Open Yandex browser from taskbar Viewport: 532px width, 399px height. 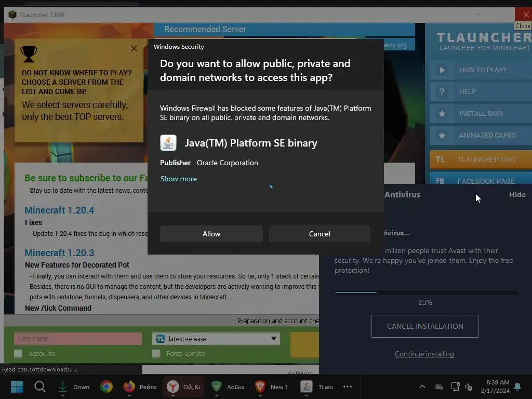point(183,387)
